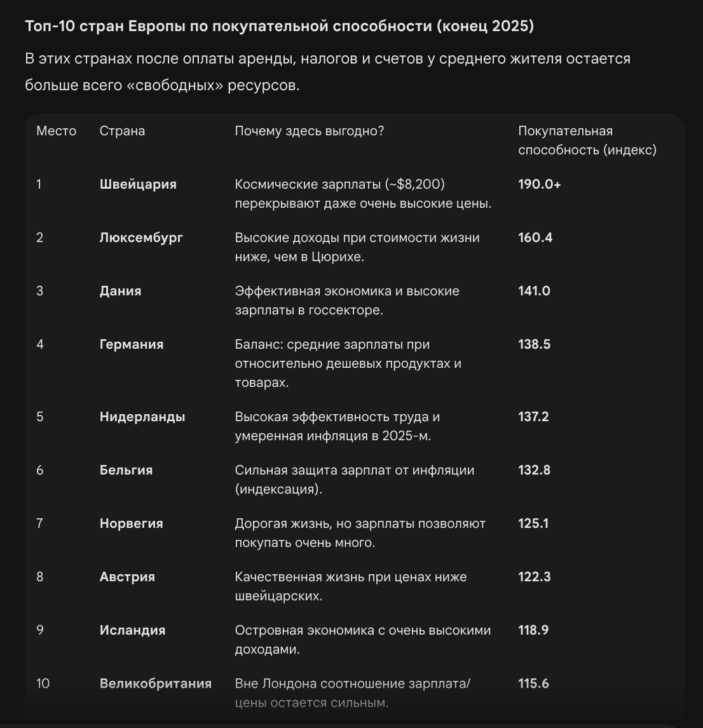Click the "Почему здесь выгодно?" column header
Screen dimensions: 703x728
click(x=309, y=131)
